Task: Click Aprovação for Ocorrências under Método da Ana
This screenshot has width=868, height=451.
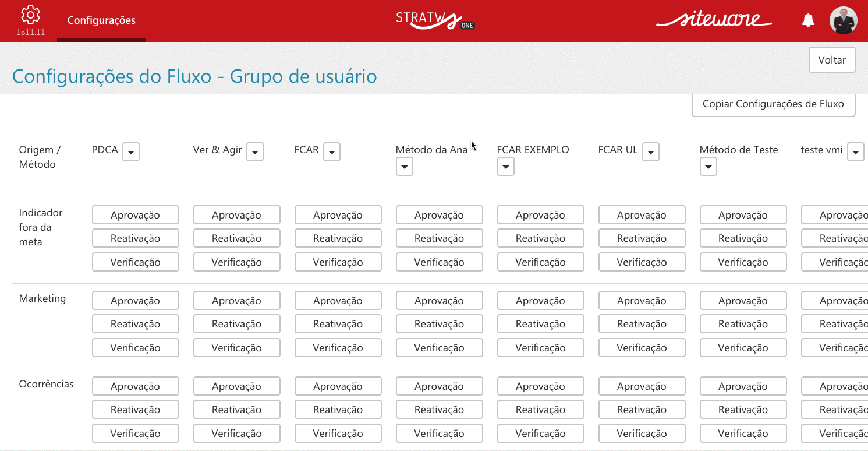Action: (x=440, y=386)
